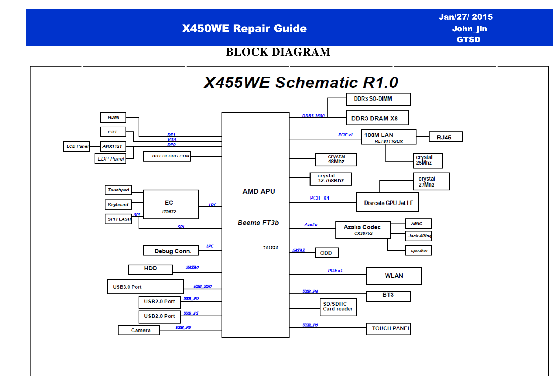
Task: Click the Keyboard block
Action: [118, 205]
